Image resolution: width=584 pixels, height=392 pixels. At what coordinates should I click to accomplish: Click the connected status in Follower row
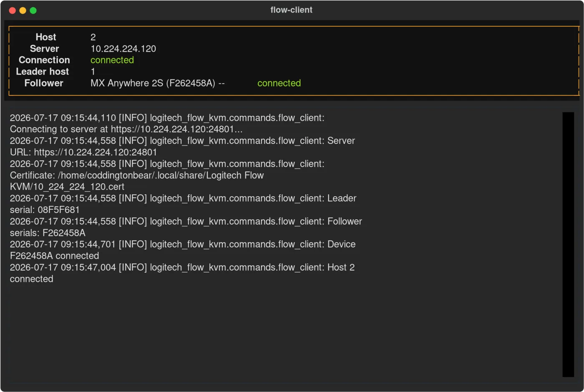coord(279,83)
